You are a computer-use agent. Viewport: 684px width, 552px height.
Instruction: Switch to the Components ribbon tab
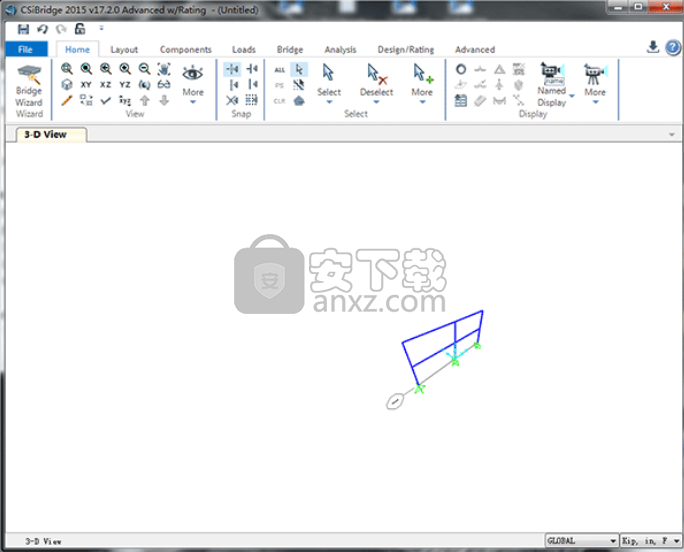coord(185,49)
